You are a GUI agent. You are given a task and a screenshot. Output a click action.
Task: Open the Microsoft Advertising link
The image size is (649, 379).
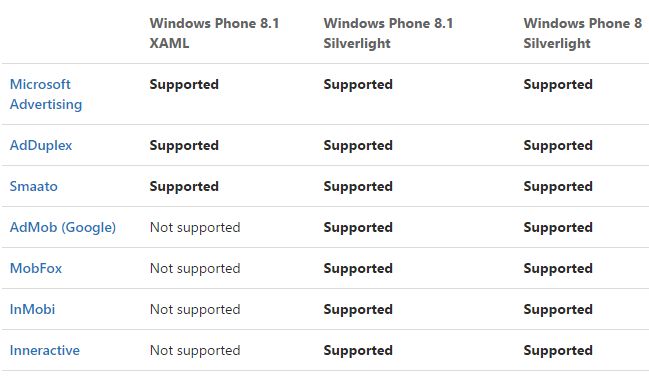[x=46, y=94]
